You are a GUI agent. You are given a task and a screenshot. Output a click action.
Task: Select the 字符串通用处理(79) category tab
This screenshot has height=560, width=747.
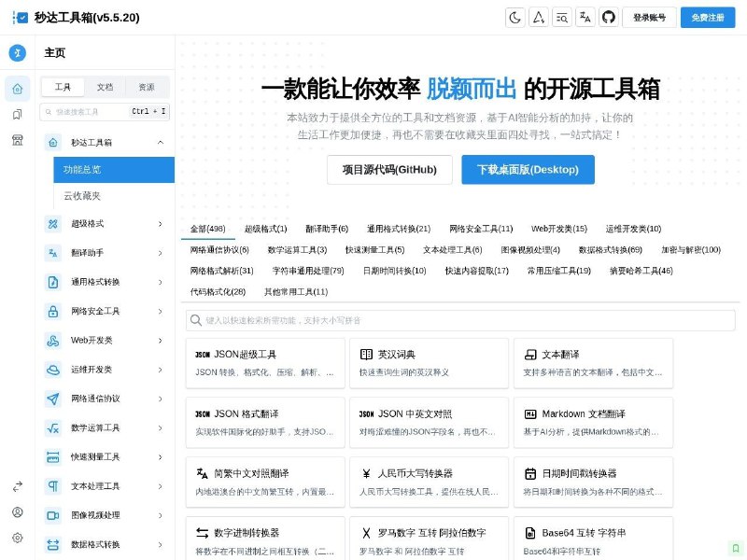pos(308,271)
